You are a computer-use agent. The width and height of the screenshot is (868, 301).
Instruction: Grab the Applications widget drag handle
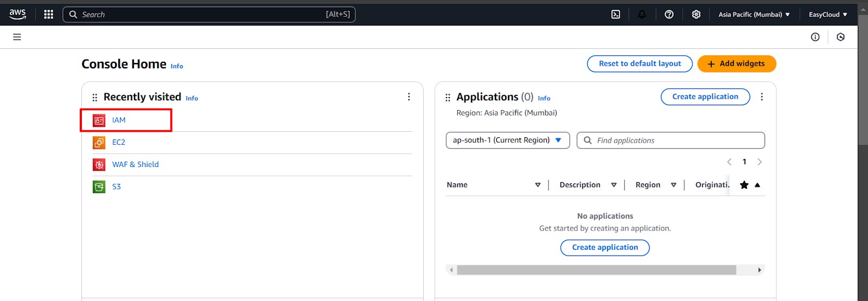coord(448,98)
